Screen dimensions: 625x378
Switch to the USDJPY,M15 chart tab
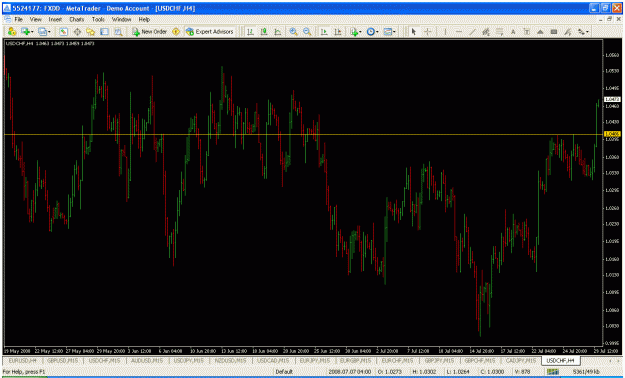click(189, 360)
